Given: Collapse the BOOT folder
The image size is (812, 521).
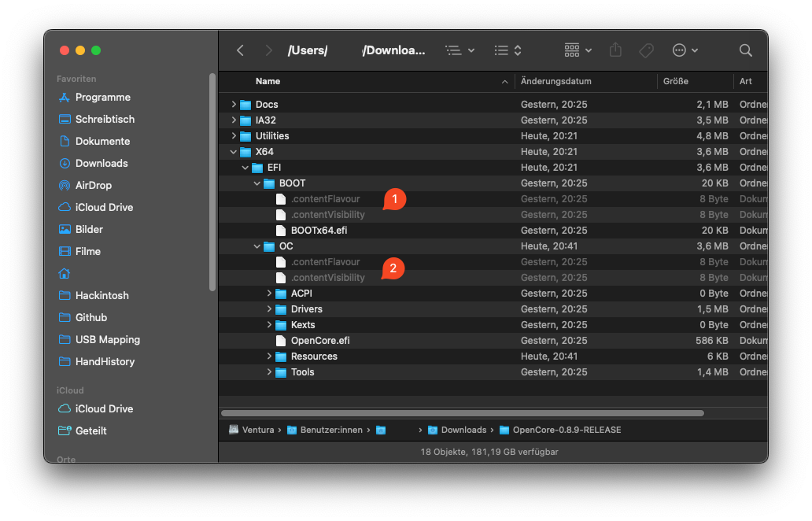Looking at the screenshot, I should [257, 183].
